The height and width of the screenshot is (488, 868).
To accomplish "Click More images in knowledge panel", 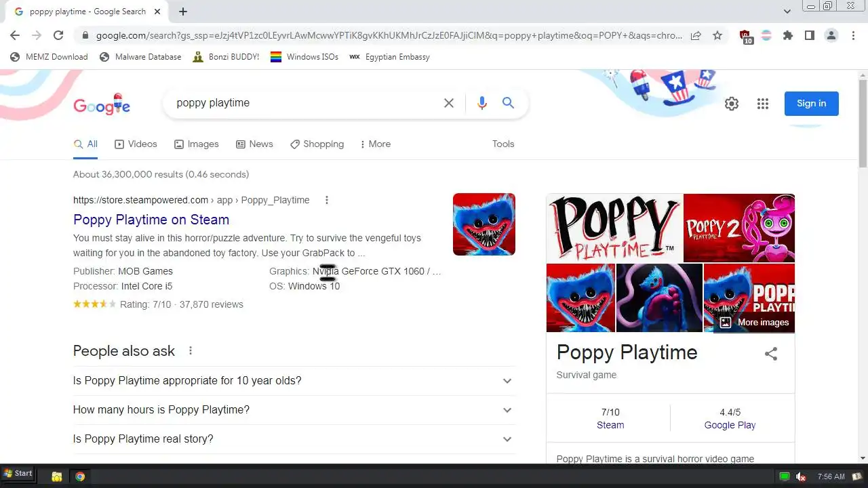I will (x=754, y=322).
